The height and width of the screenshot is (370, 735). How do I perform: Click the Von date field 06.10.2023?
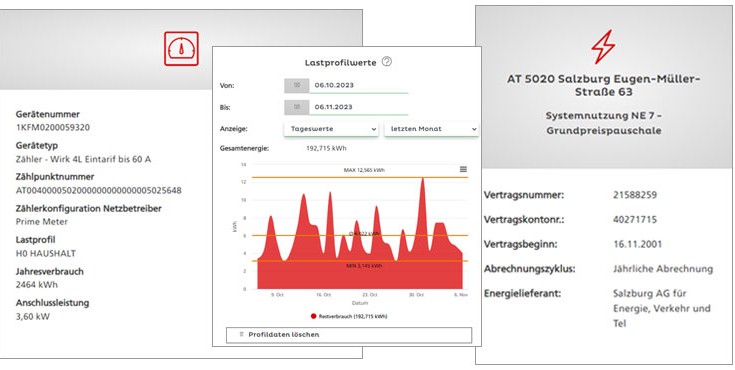[x=359, y=85]
